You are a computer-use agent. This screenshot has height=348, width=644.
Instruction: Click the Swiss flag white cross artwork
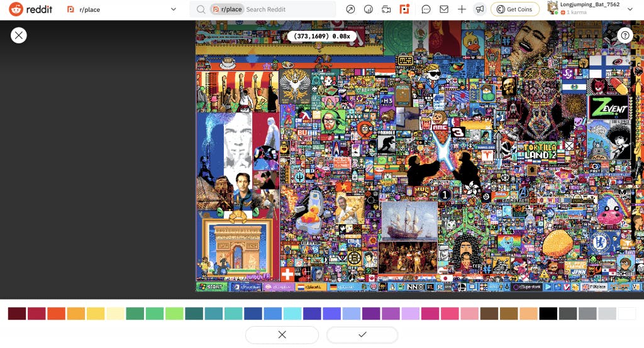288,274
